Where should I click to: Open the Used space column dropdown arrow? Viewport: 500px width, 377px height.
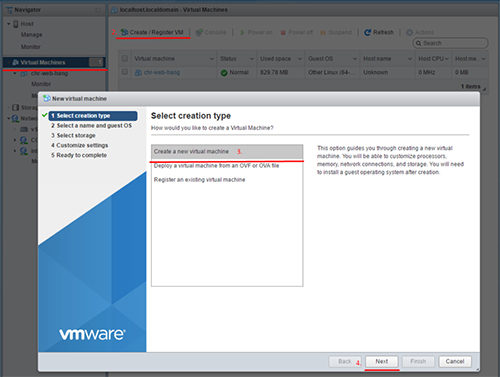pyautogui.click(x=300, y=59)
